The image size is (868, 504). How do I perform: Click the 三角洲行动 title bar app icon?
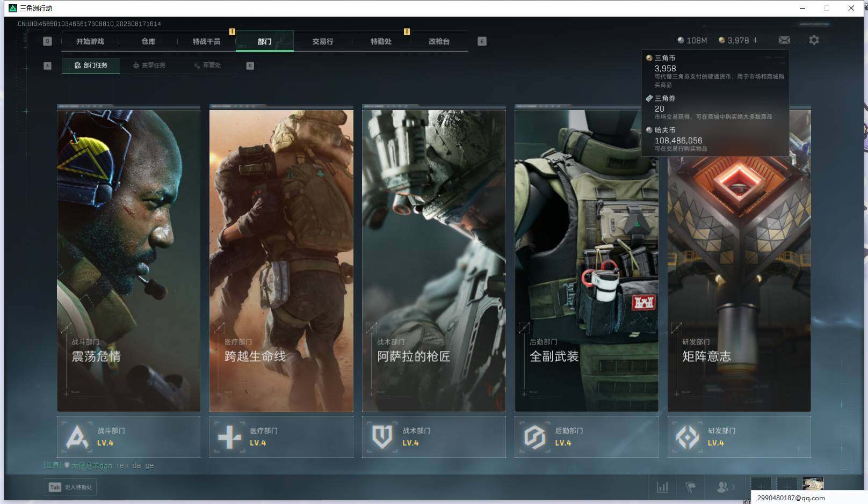point(13,8)
